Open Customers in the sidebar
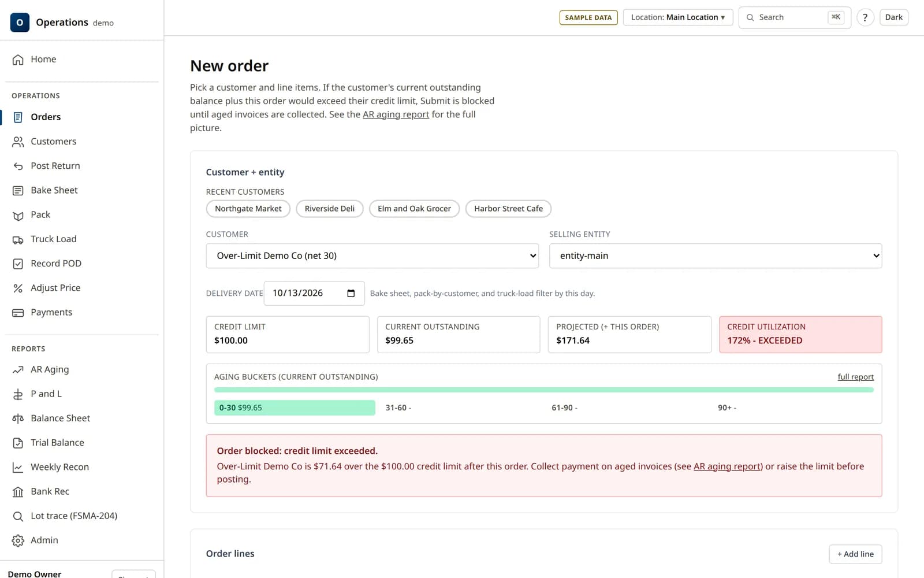This screenshot has width=924, height=578. click(81, 141)
